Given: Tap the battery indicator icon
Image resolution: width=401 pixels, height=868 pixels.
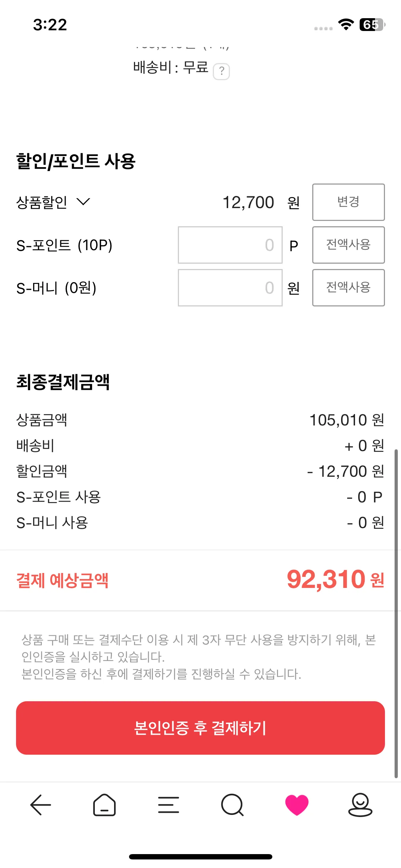Looking at the screenshot, I should point(372,25).
